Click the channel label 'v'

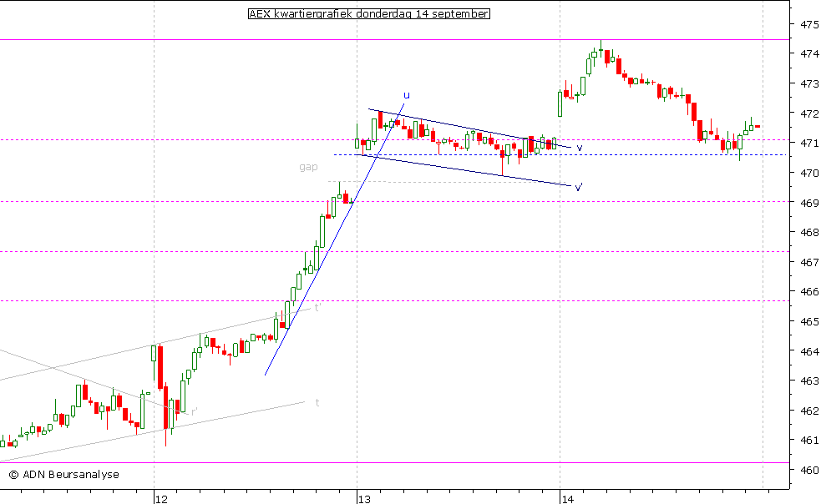click(580, 148)
